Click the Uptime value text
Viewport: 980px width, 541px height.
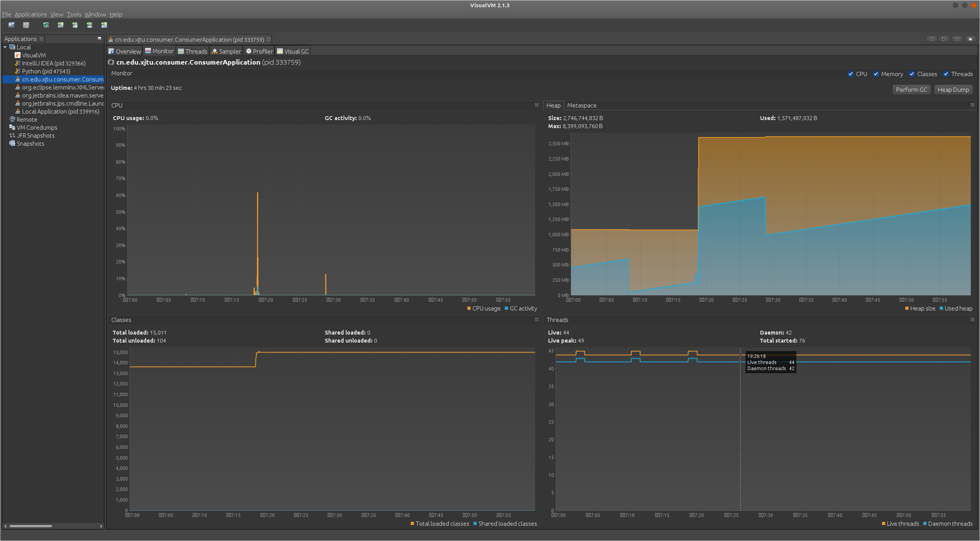(158, 88)
